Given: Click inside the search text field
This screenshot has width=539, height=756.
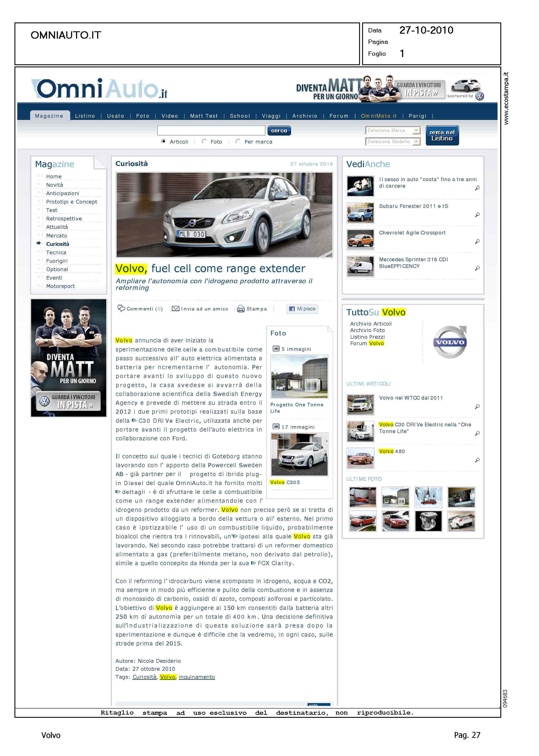Looking at the screenshot, I should [211, 130].
